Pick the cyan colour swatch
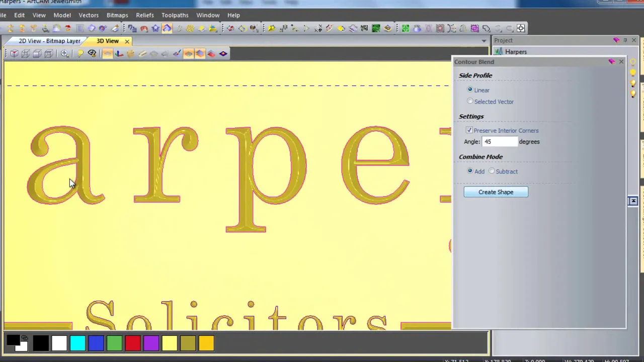Image resolution: width=644 pixels, height=362 pixels. pyautogui.click(x=78, y=343)
